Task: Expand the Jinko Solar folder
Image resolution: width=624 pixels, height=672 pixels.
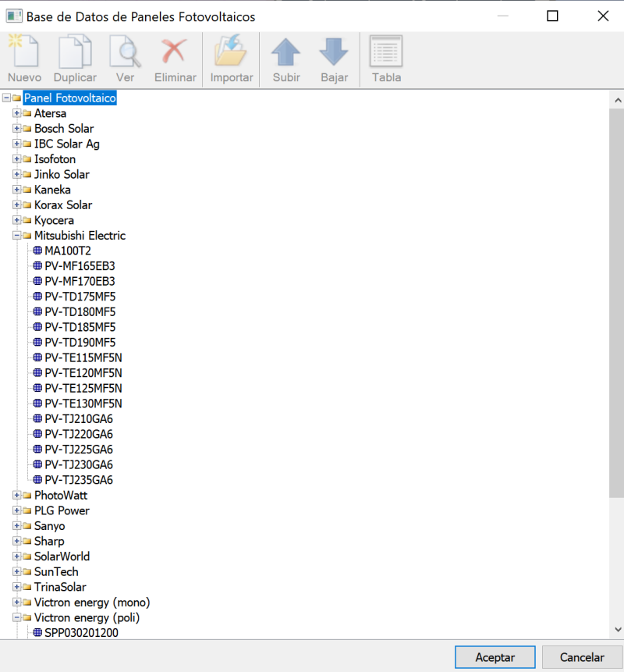Action: [x=16, y=174]
